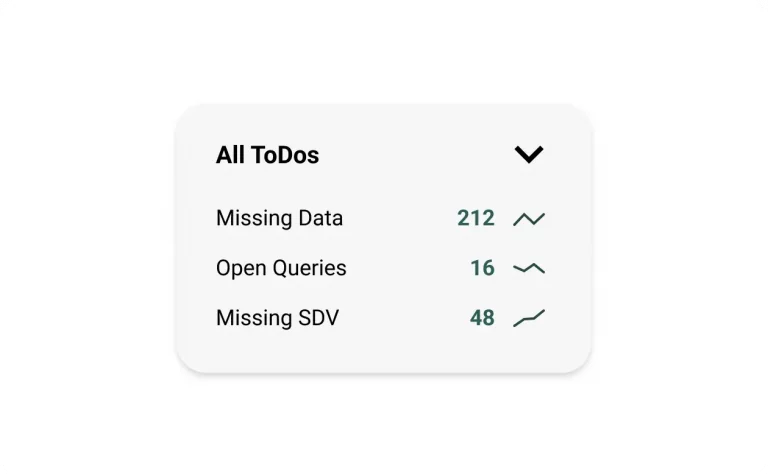Open the rising trend chart beside 48
The image size is (768, 475).
pos(529,318)
